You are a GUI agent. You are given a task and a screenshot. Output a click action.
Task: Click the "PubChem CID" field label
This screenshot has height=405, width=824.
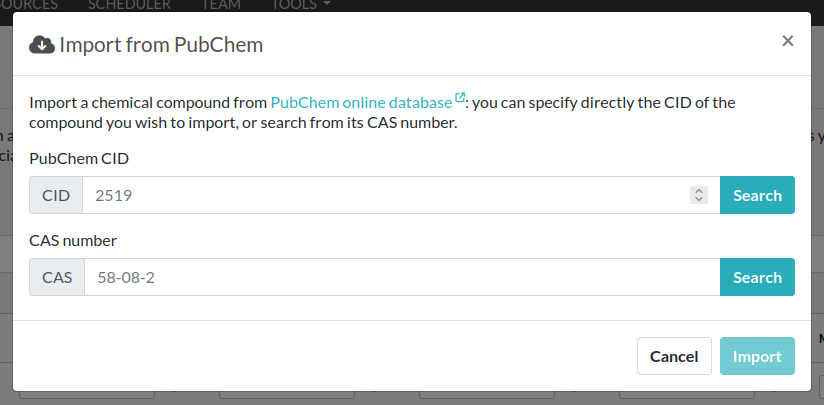pyautogui.click(x=79, y=158)
